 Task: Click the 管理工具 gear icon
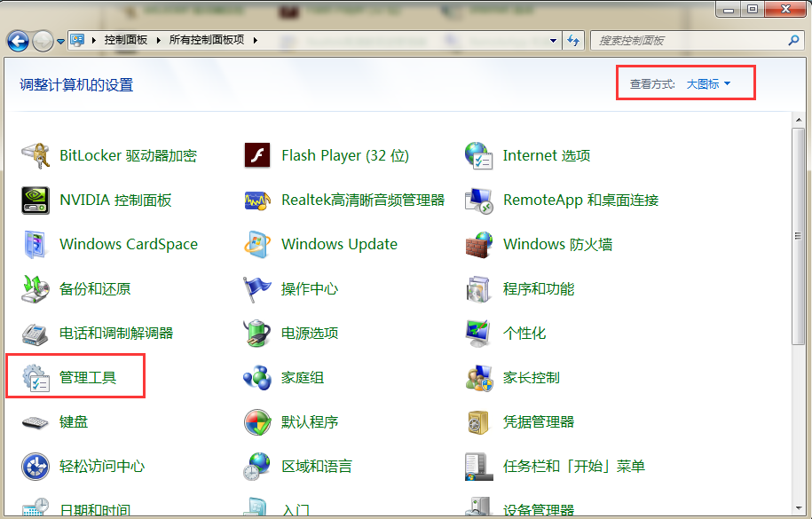click(x=35, y=378)
